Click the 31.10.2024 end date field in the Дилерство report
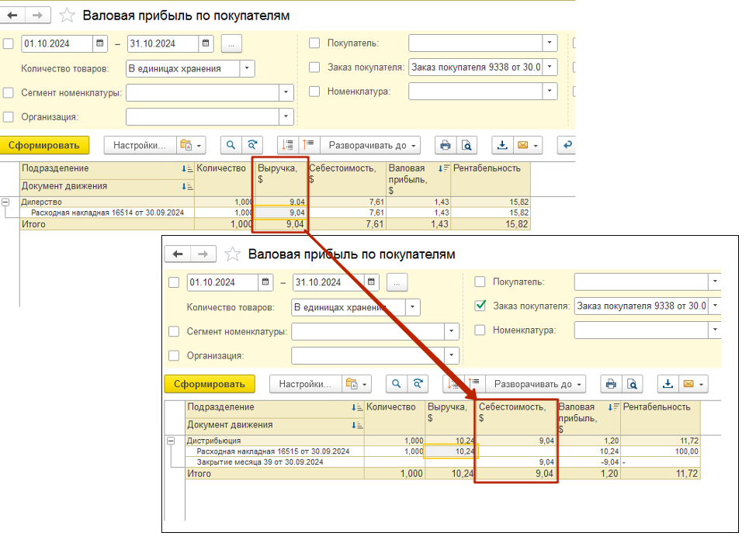The width and height of the screenshot is (756, 543). [162, 43]
